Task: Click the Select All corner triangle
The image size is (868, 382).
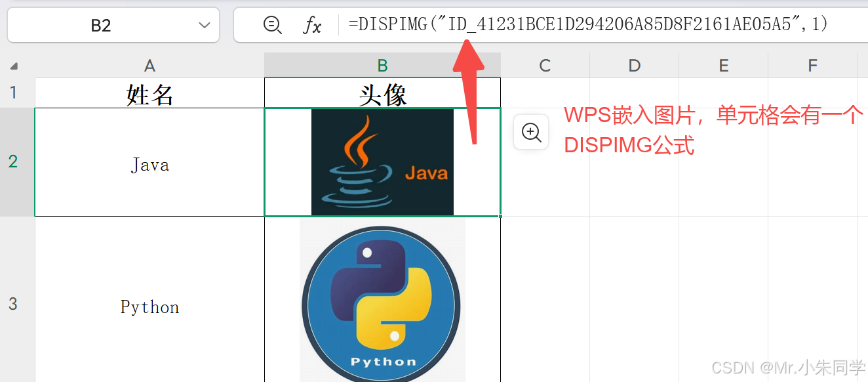Action: click(14, 66)
